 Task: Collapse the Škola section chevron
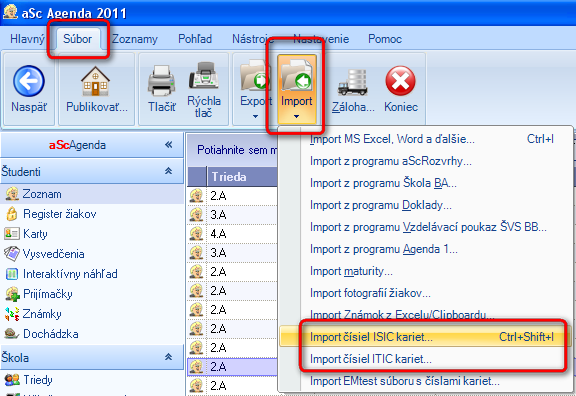pyautogui.click(x=169, y=357)
